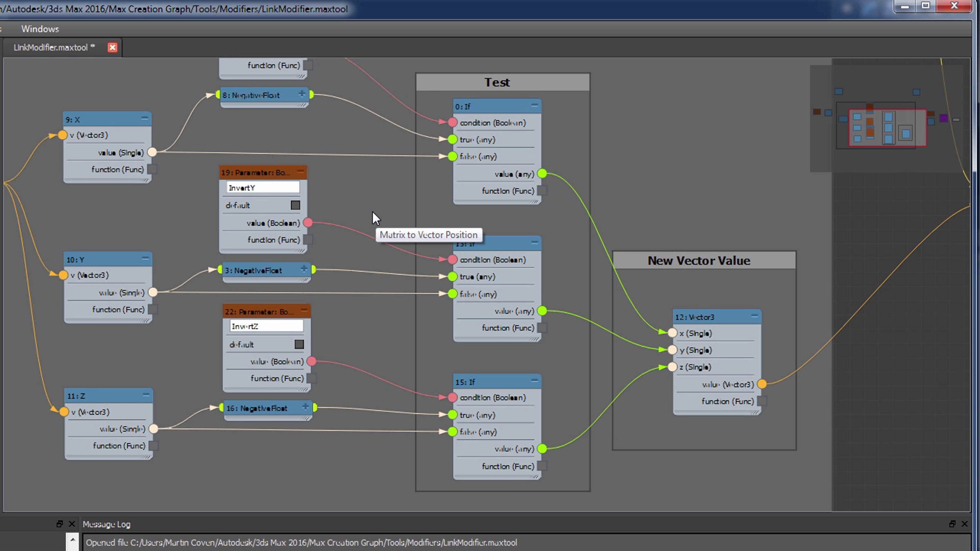
Task: Select the Test group title bar
Action: pyautogui.click(x=503, y=82)
